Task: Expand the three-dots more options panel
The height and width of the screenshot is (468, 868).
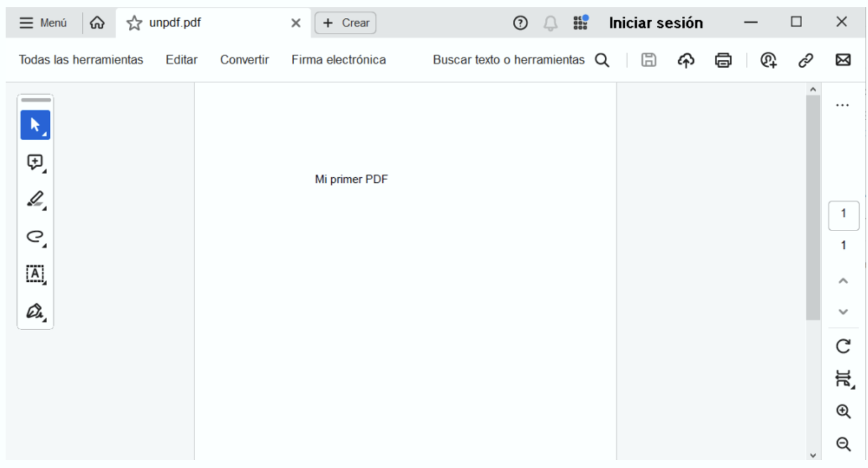Action: coord(842,105)
